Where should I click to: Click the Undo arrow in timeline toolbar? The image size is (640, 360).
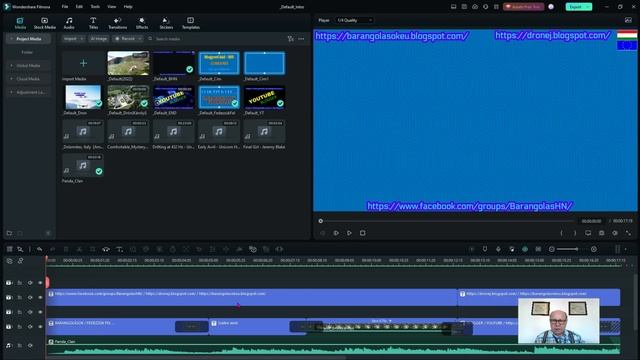point(39,249)
